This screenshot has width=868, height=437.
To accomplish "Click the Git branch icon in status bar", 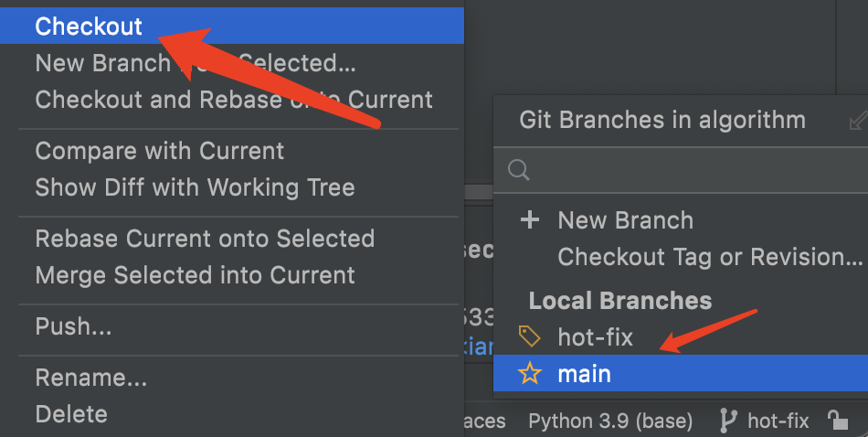I will [728, 421].
